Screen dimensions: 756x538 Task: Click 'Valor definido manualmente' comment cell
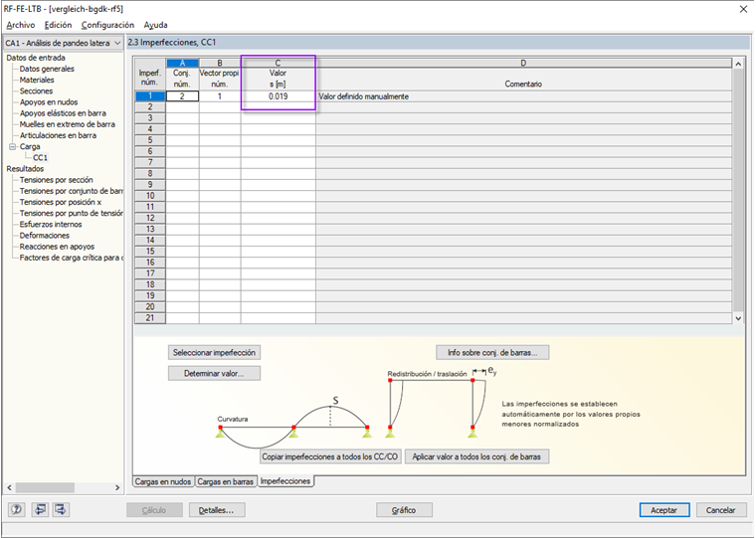point(523,95)
